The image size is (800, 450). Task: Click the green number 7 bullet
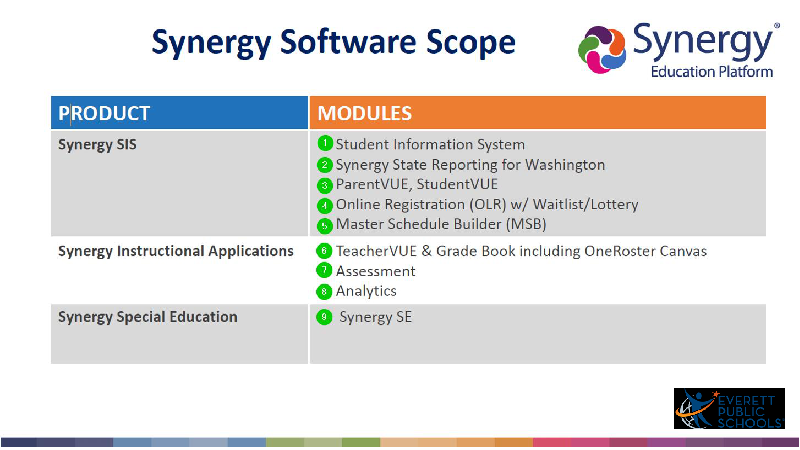[324, 270]
